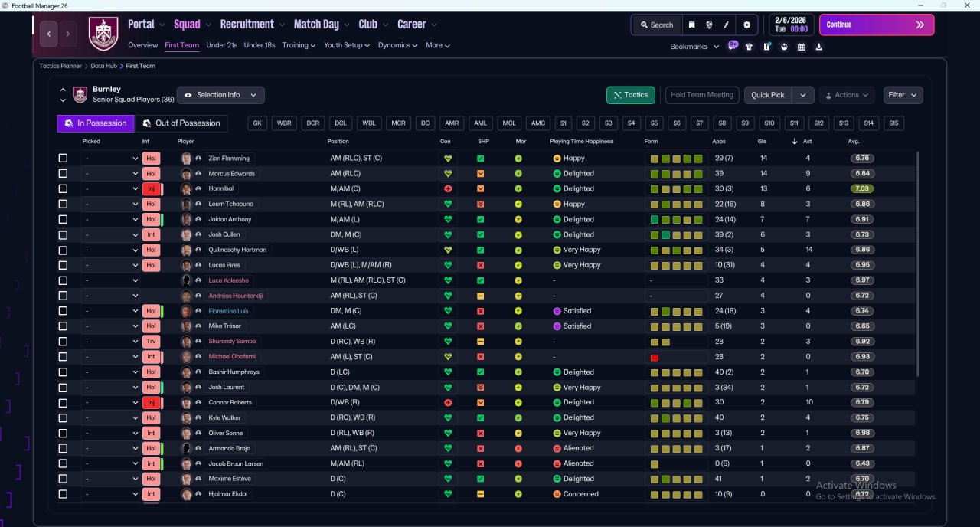The height and width of the screenshot is (527, 980).
Task: Open the settings gear icon
Action: click(746, 25)
